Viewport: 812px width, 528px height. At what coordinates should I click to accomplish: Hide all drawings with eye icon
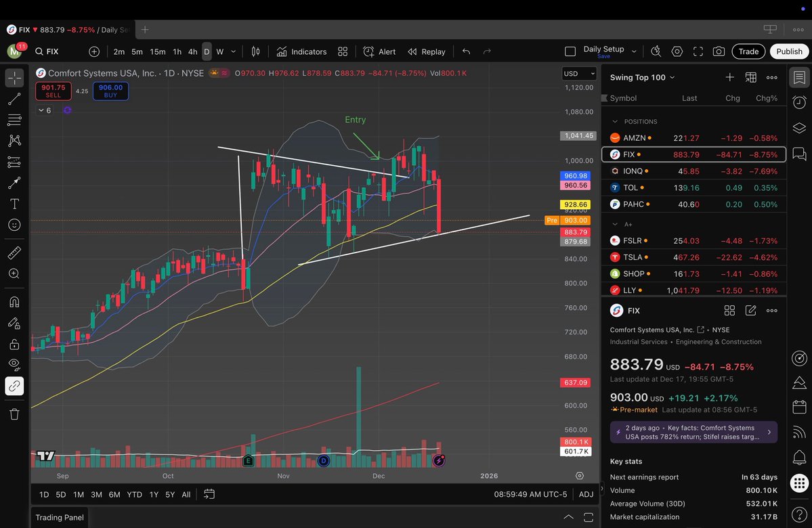[x=14, y=365]
